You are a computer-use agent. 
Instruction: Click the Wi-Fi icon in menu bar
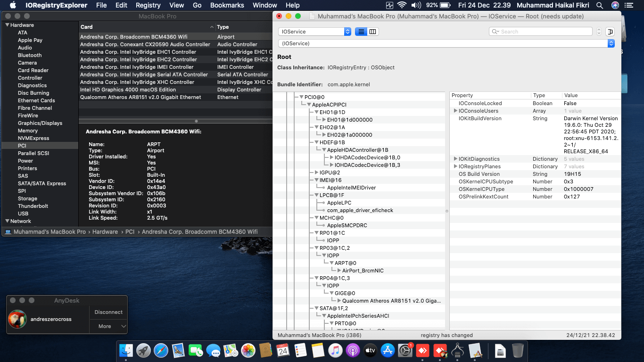pos(402,5)
